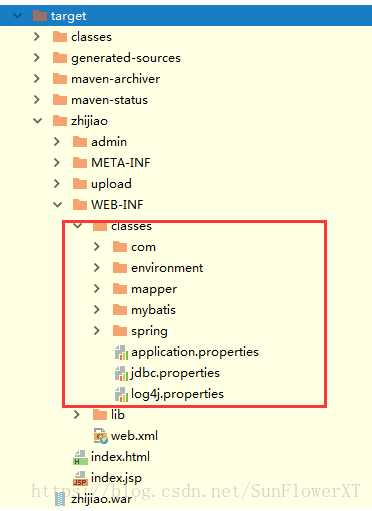Viewport: 372px width, 511px height.
Task: Select the zhijiao folder label
Action: 89,121
